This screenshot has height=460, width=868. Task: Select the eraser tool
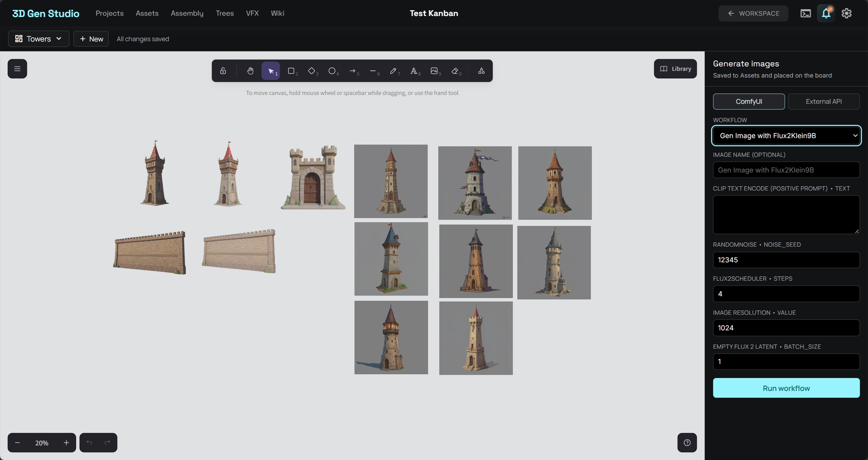click(x=455, y=71)
